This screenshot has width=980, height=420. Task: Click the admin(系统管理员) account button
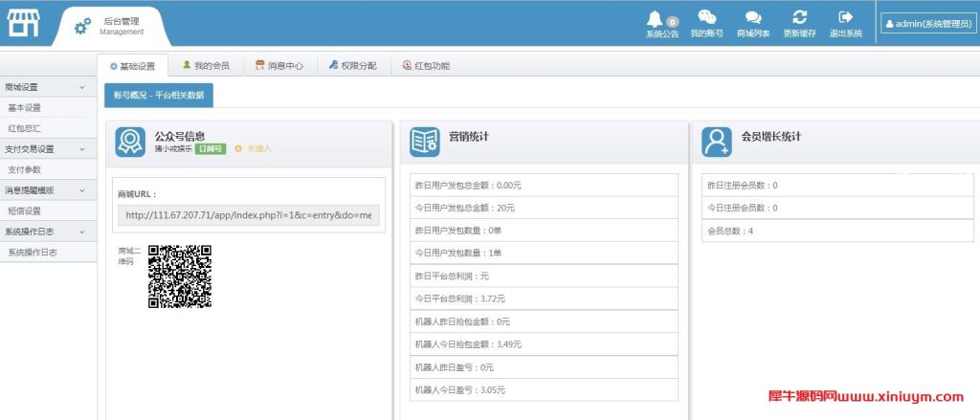point(926,24)
